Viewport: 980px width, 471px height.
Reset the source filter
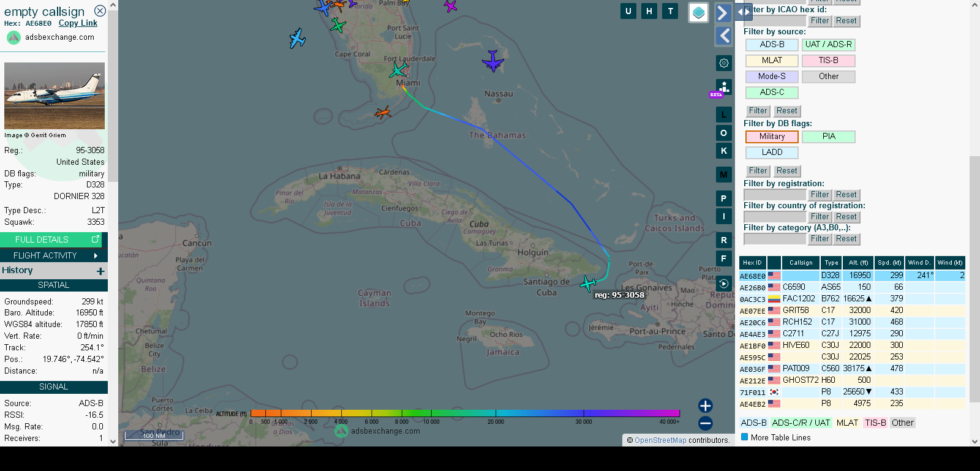pyautogui.click(x=787, y=111)
